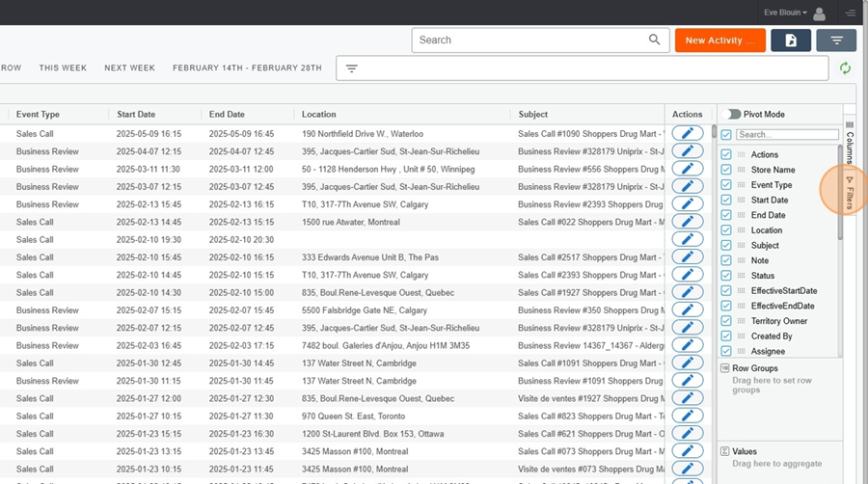Click the export file icon button
This screenshot has width=868, height=484.
791,40
